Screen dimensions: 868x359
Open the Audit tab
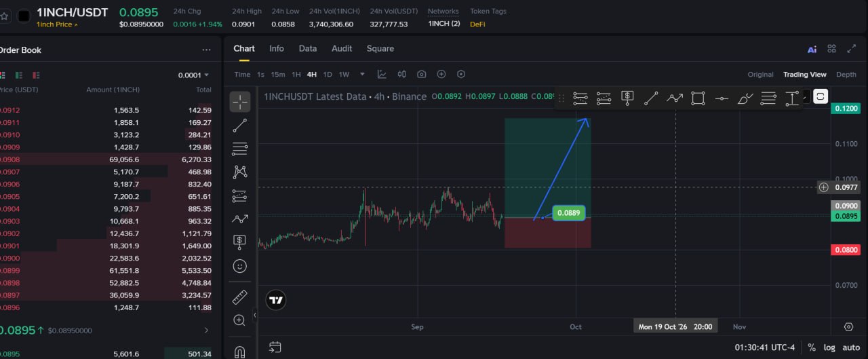coord(342,48)
